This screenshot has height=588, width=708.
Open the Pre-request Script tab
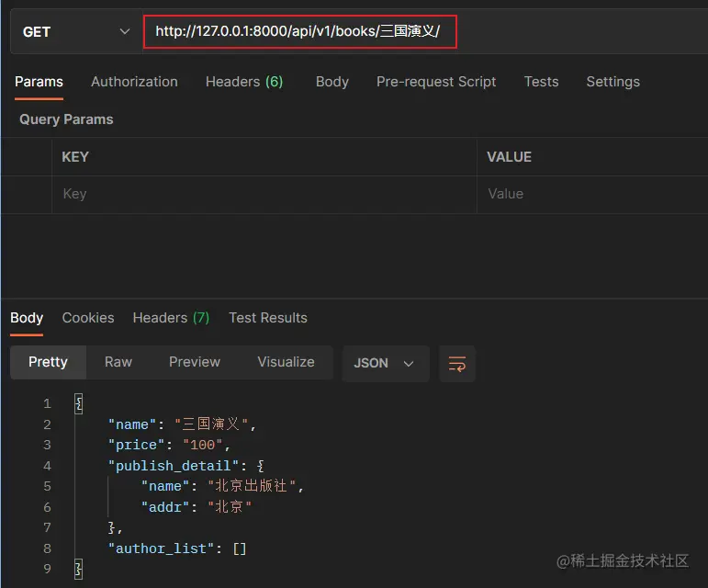(436, 82)
